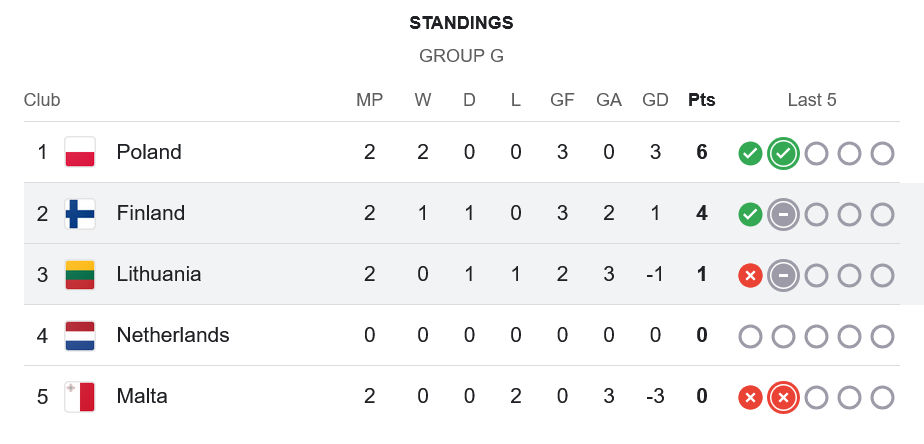Click Lithuania's red loss result icon
The image size is (924, 444).
click(x=750, y=275)
